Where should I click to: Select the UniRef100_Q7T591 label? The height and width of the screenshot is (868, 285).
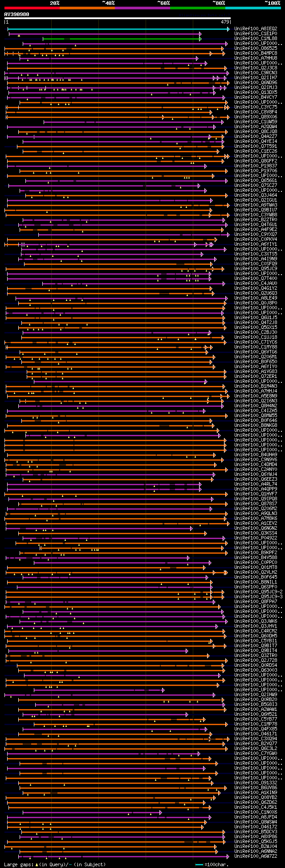[256, 146]
